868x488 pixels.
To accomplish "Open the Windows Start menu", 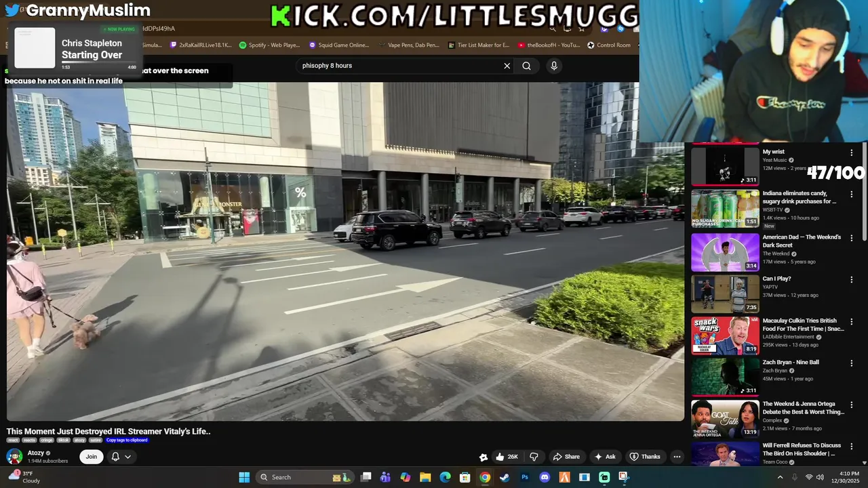I will coord(244,477).
